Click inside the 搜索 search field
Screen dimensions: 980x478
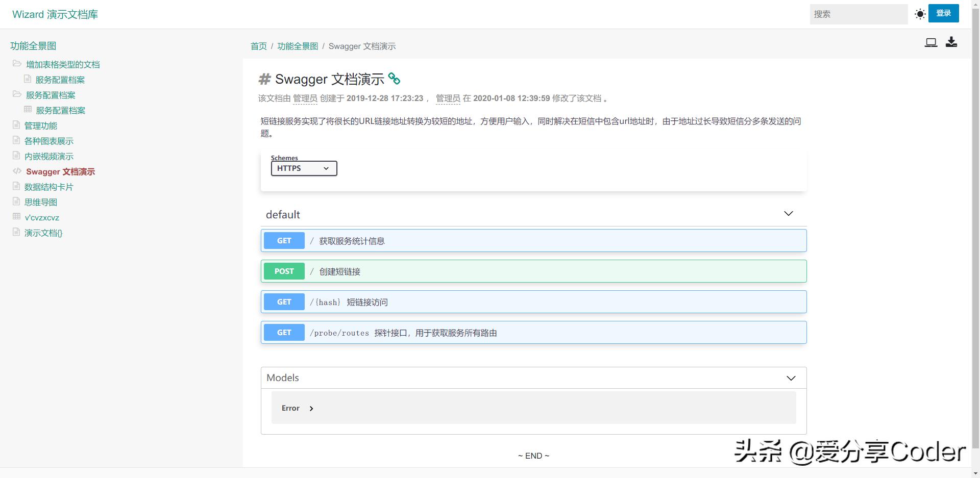[x=859, y=14]
